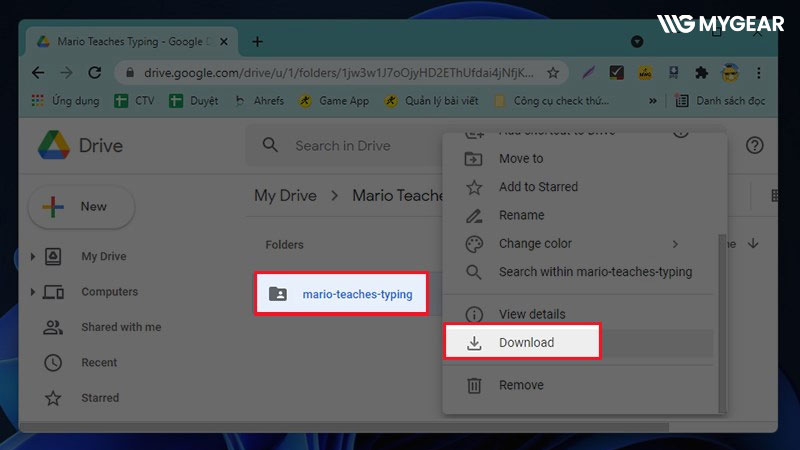Viewport: 800px width, 450px height.
Task: Open the Chrome three-dot menu
Action: (759, 73)
